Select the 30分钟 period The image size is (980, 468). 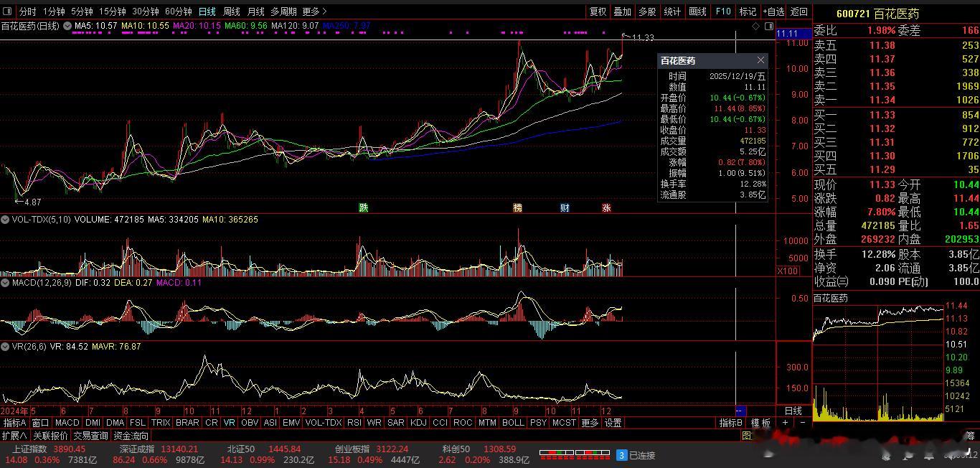[x=146, y=11]
